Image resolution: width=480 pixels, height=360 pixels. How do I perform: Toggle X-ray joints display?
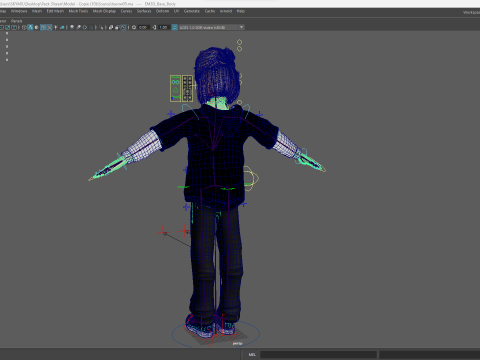(x=124, y=27)
